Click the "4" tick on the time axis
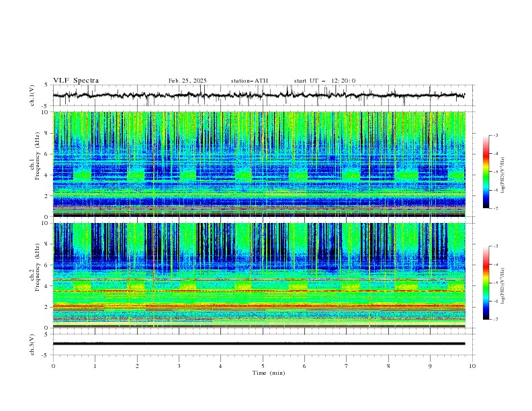 click(x=220, y=366)
